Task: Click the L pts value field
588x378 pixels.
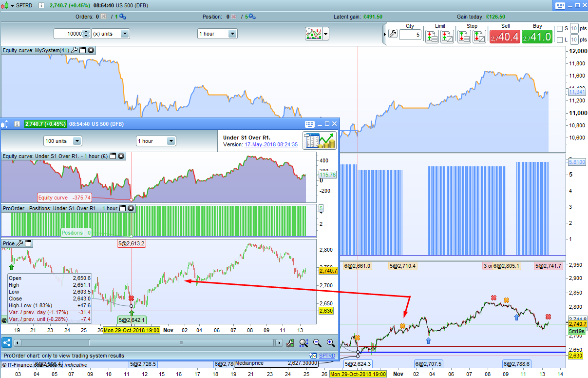Action: (574, 40)
